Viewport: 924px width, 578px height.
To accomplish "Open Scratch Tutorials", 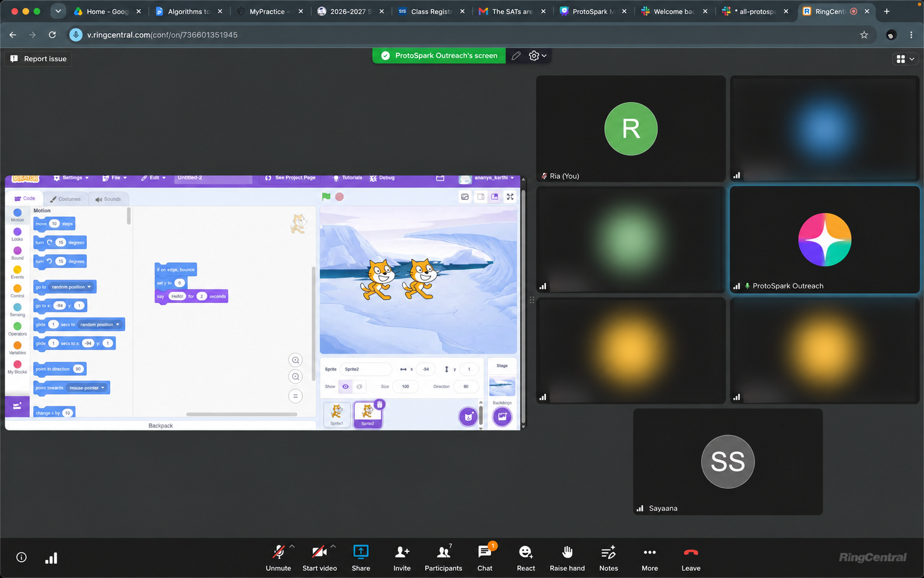I will [x=347, y=178].
